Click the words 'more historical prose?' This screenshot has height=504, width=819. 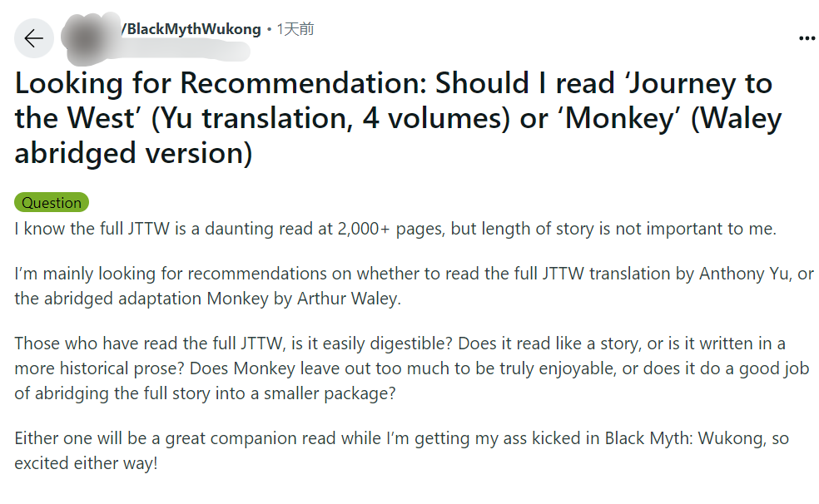tap(99, 368)
